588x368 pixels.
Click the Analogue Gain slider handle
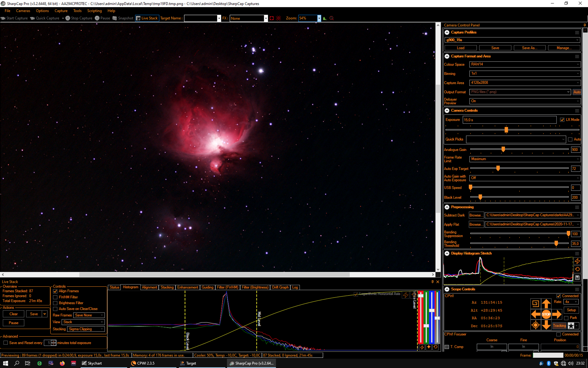[503, 149]
